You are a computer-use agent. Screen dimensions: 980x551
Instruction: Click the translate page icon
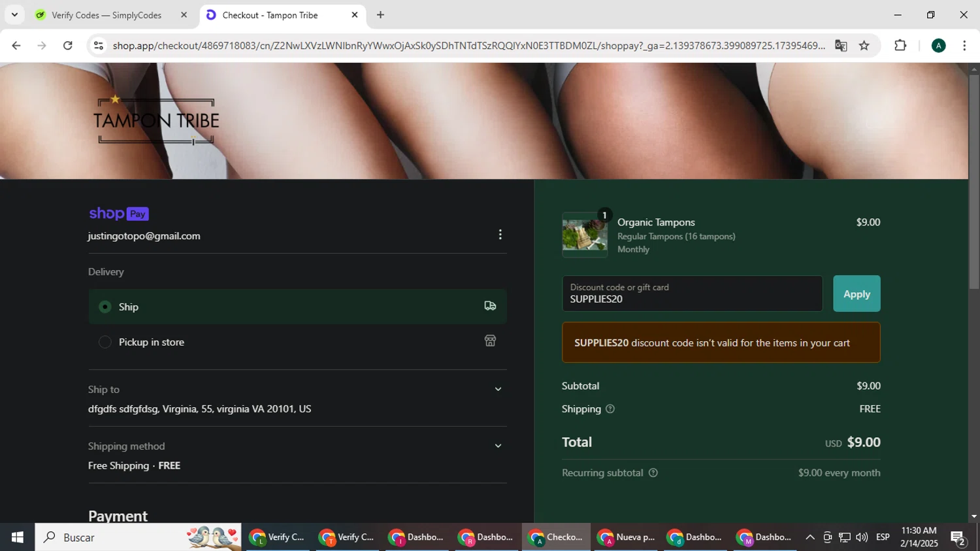[x=841, y=46]
